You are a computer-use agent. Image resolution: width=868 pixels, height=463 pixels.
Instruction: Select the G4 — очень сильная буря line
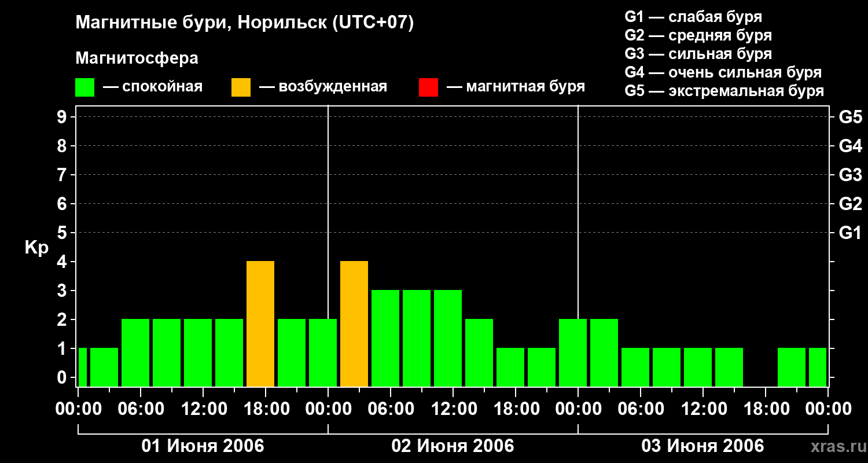(723, 72)
